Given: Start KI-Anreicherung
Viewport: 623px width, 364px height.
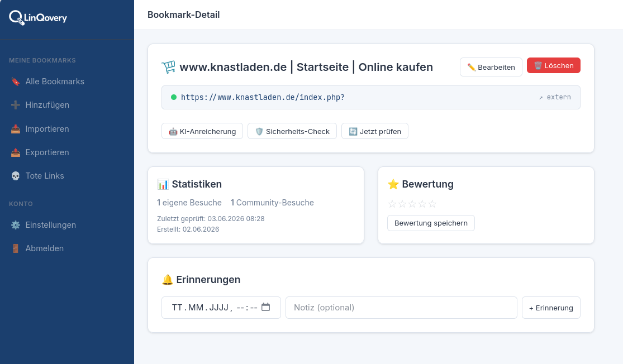Looking at the screenshot, I should 202,131.
